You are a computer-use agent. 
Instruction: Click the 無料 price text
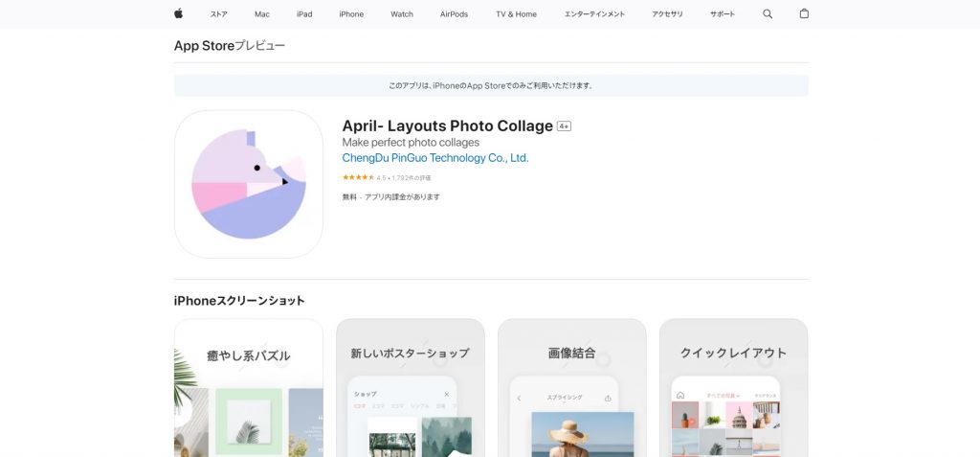[349, 196]
